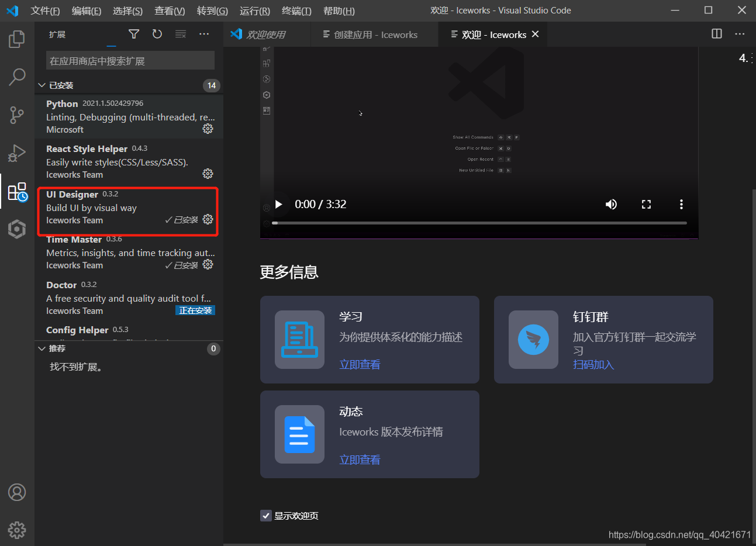Image resolution: width=756 pixels, height=546 pixels.
Task: Expand the 推荐 extensions section
Action: [56, 348]
